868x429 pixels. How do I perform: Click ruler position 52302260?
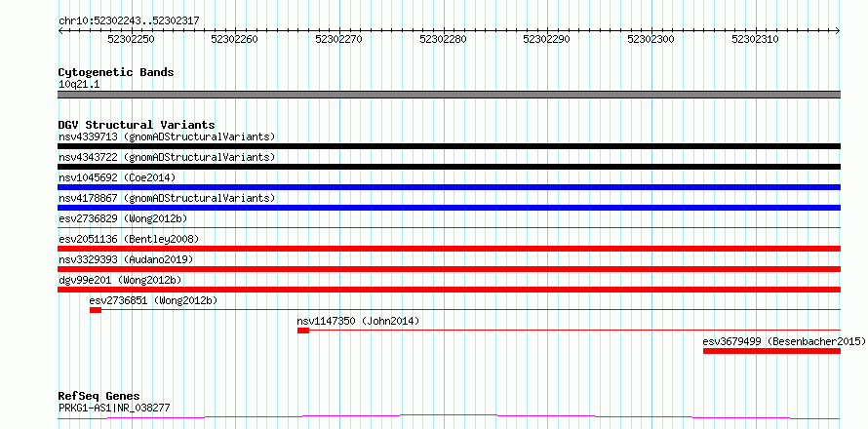tap(235, 39)
